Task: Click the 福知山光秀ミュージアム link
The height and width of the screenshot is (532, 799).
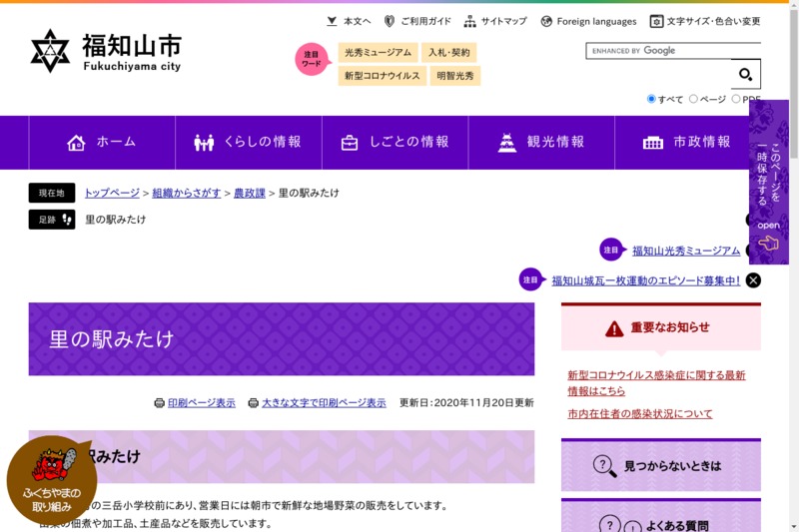Action: pyautogui.click(x=686, y=251)
